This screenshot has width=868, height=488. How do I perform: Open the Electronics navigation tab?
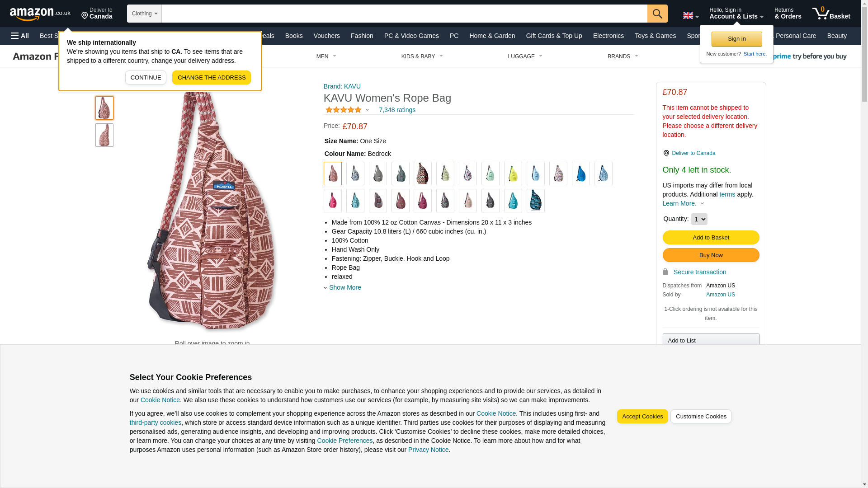pyautogui.click(x=608, y=36)
